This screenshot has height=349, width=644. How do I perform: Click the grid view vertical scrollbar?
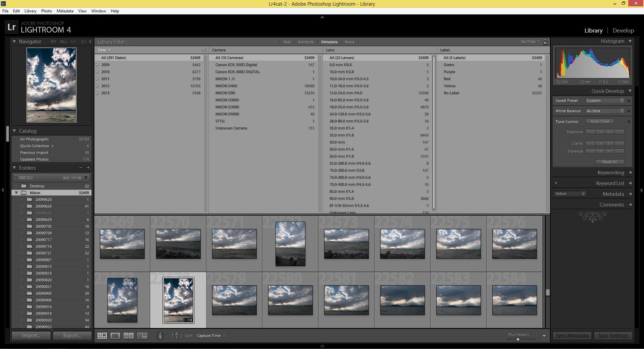pos(548,292)
